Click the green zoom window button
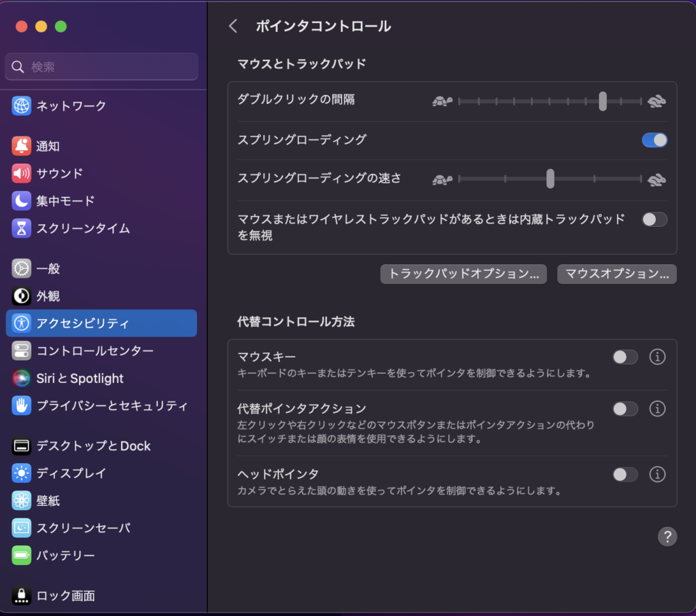Image resolution: width=696 pixels, height=616 pixels. pyautogui.click(x=60, y=26)
